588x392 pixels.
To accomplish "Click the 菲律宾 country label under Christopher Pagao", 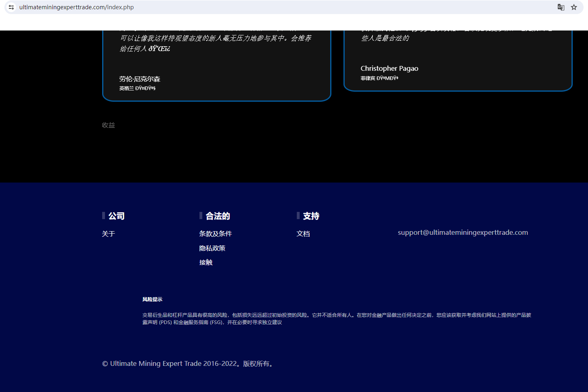I will [x=368, y=78].
